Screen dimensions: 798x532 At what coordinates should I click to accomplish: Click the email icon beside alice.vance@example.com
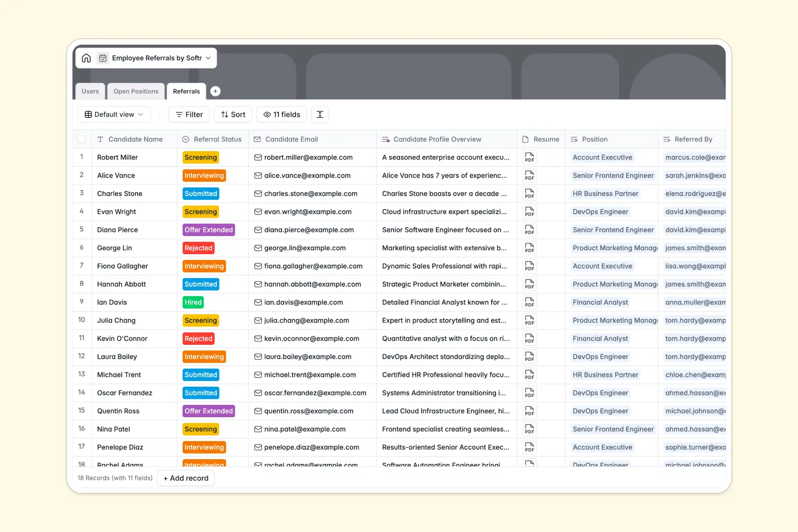point(258,175)
